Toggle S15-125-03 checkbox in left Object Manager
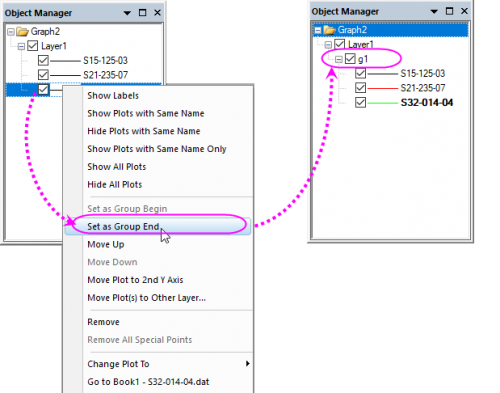500x393 pixels. pos(43,60)
